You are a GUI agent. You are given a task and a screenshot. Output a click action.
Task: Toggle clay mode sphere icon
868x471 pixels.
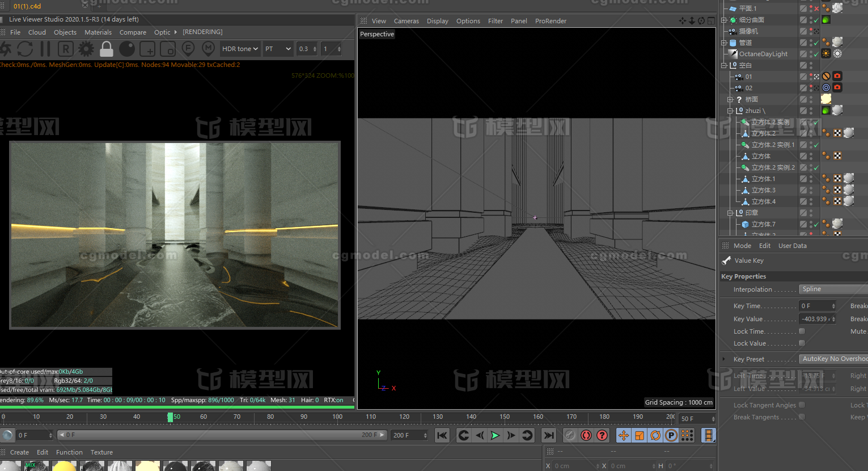(127, 49)
